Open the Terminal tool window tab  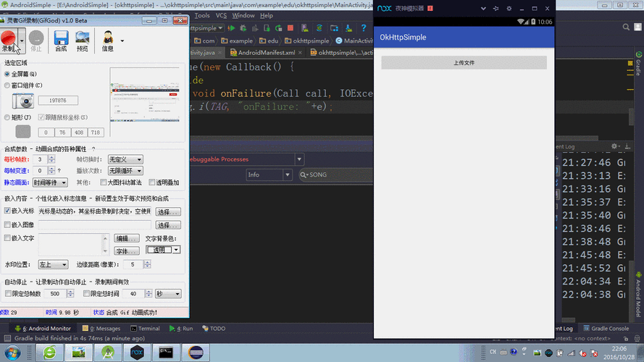point(145,329)
